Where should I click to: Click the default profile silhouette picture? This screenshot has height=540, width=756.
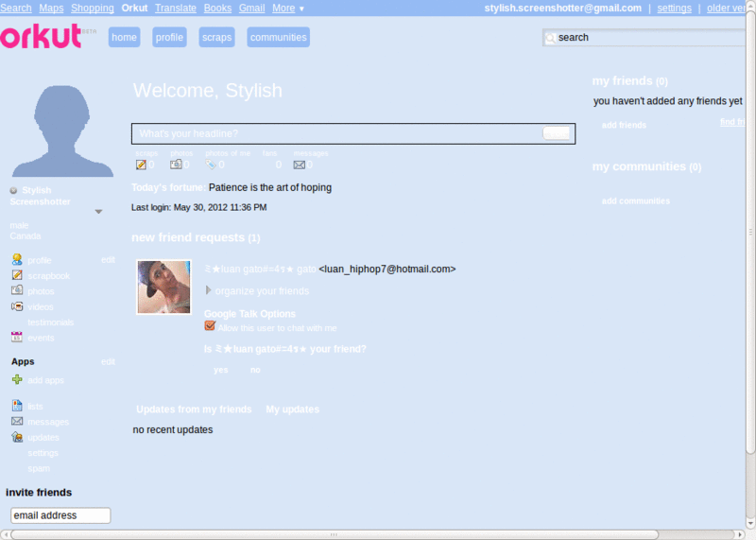62,131
